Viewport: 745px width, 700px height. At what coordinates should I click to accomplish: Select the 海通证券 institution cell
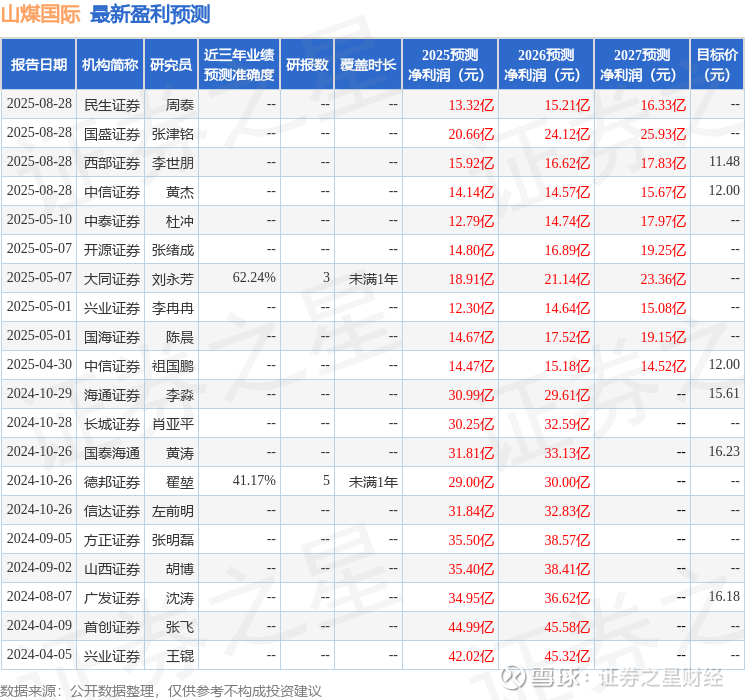112,395
